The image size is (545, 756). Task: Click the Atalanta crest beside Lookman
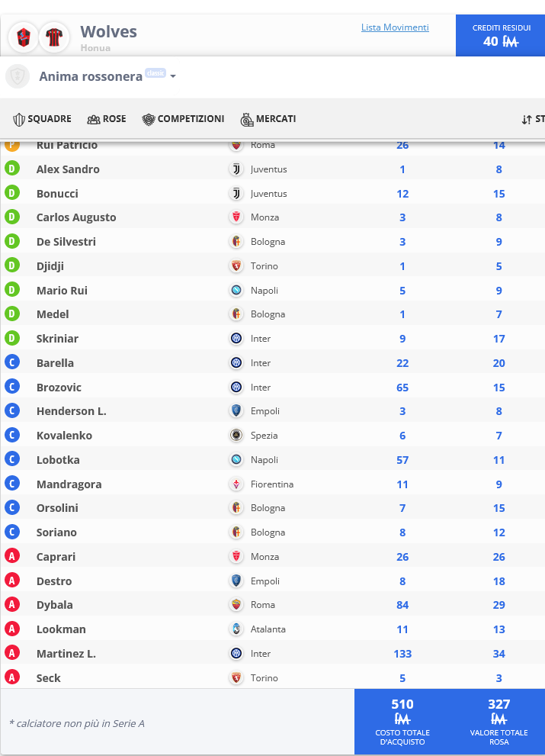tap(236, 629)
